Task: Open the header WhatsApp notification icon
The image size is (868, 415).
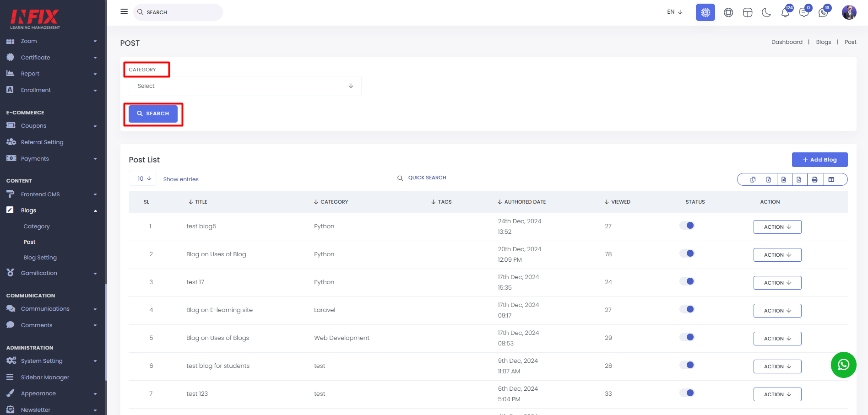Action: pos(824,12)
